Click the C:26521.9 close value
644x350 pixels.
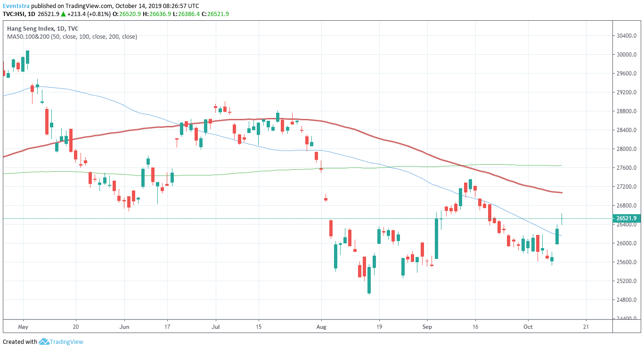pyautogui.click(x=215, y=14)
